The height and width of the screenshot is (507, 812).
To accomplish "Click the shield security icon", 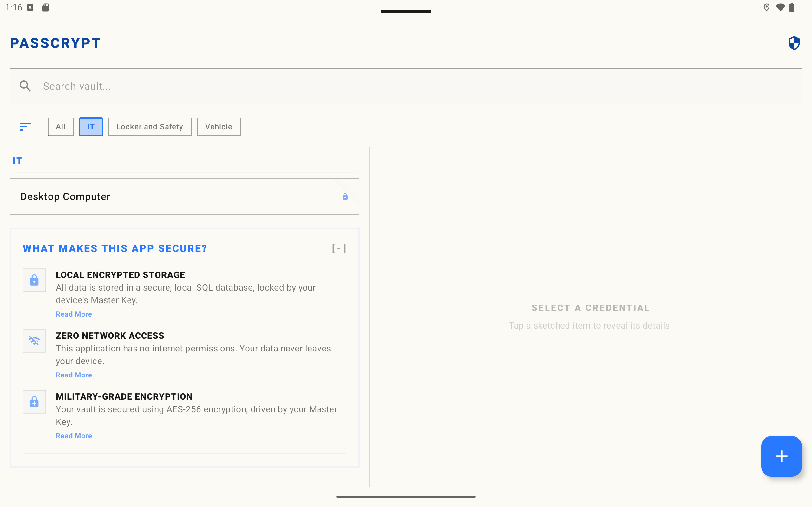I will pos(794,43).
